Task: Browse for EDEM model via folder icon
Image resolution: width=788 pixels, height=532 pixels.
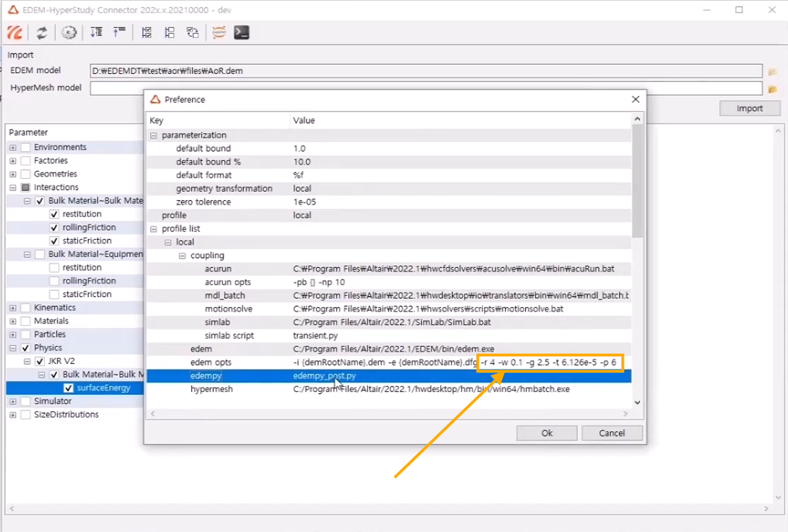Action: tap(773, 71)
